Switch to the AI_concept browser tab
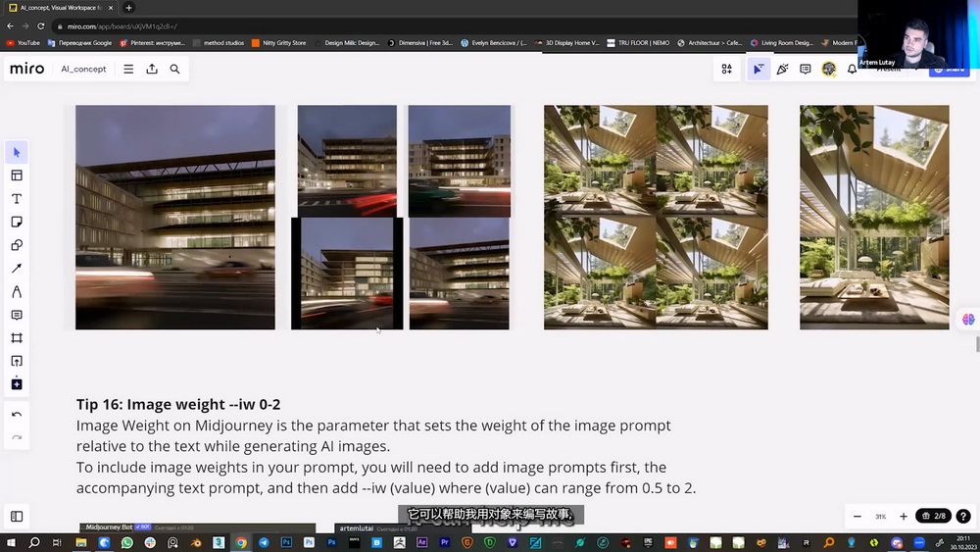Viewport: 980px width, 552px height. coord(60,8)
